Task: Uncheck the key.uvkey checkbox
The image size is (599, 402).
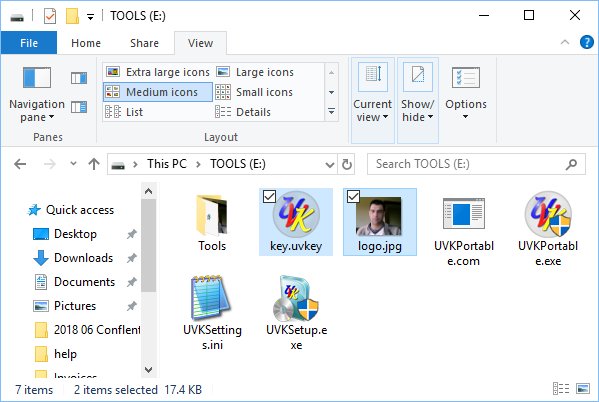Action: click(269, 197)
